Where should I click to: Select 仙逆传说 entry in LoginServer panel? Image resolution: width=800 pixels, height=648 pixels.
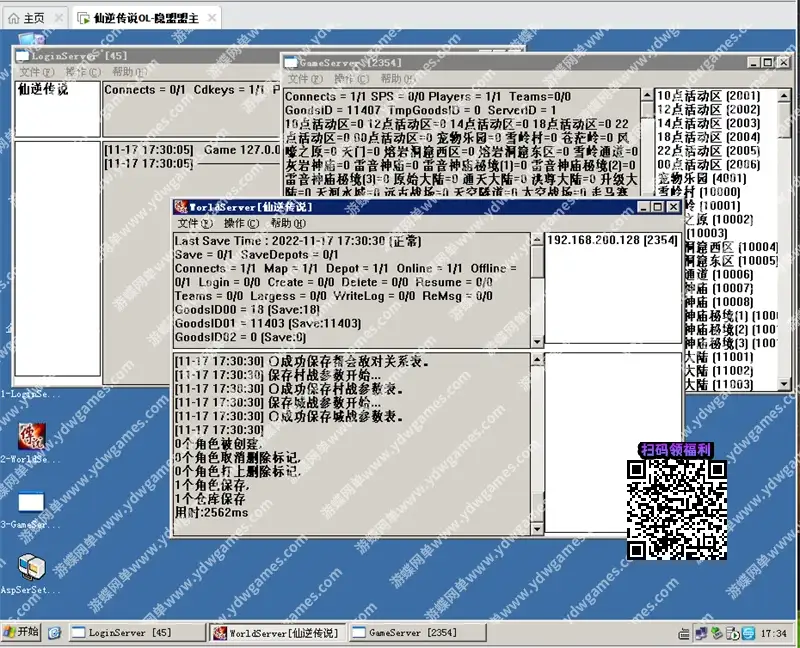[x=43, y=90]
